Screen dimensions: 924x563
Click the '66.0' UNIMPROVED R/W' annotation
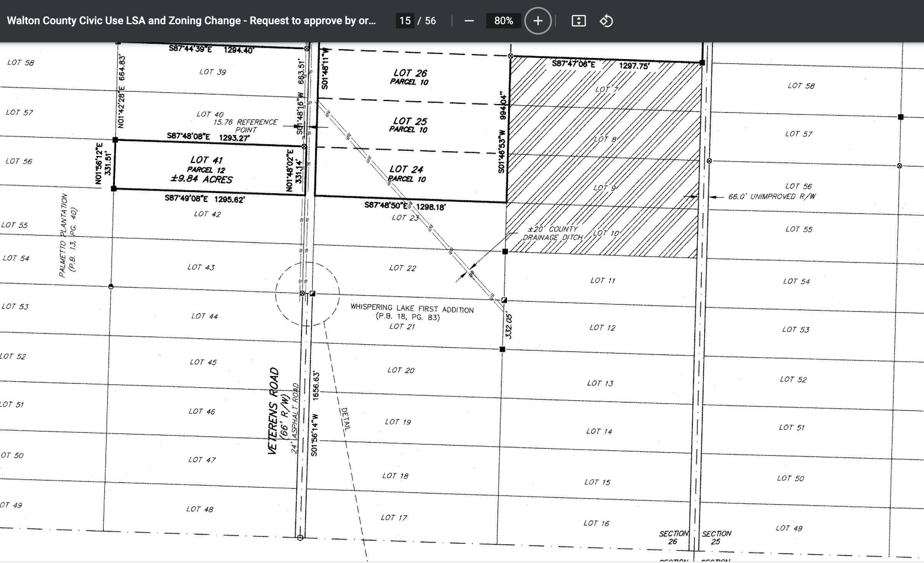coord(772,197)
